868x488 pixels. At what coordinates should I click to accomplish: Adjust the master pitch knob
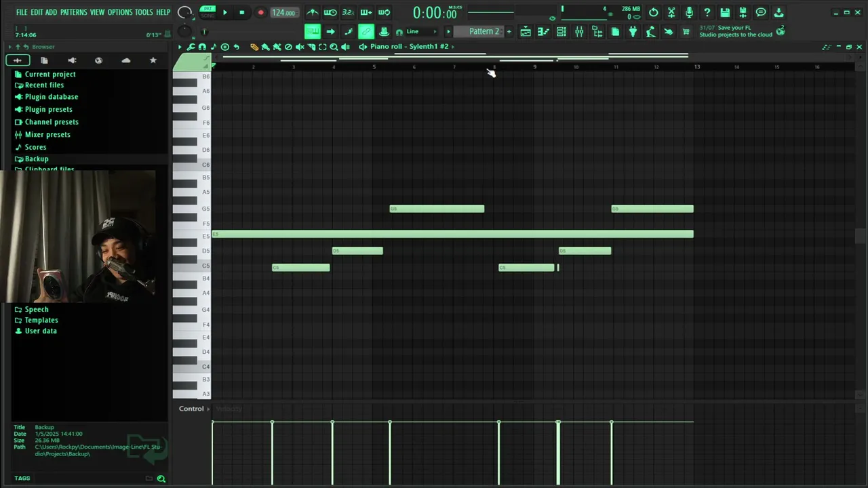tap(184, 31)
